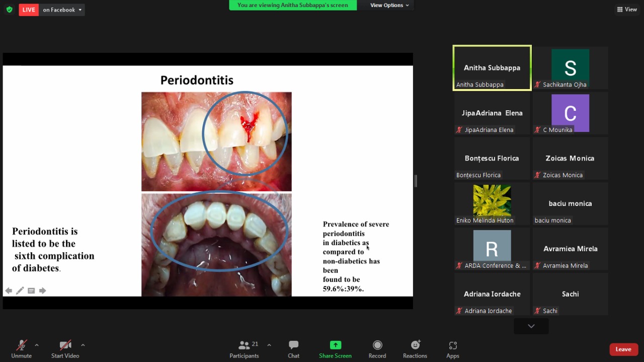Image resolution: width=644 pixels, height=362 pixels.
Task: Click the 'You are viewing Anitha Subbappa's screen' banner
Action: [x=293, y=5]
